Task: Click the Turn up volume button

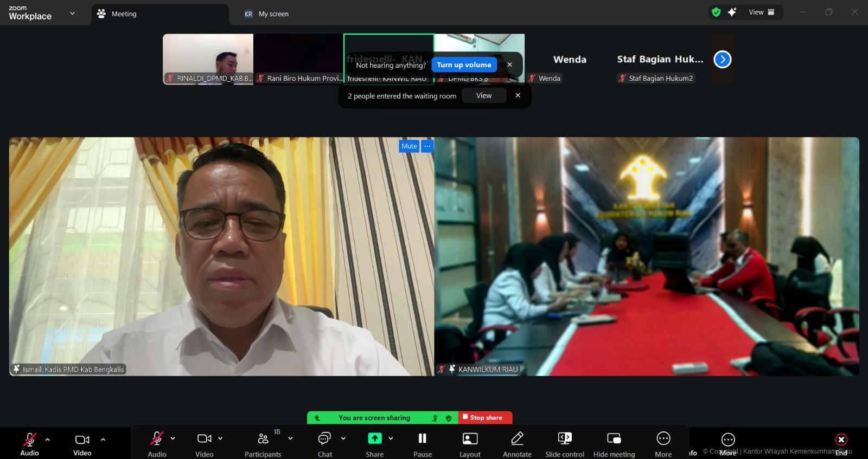Action: [x=464, y=64]
